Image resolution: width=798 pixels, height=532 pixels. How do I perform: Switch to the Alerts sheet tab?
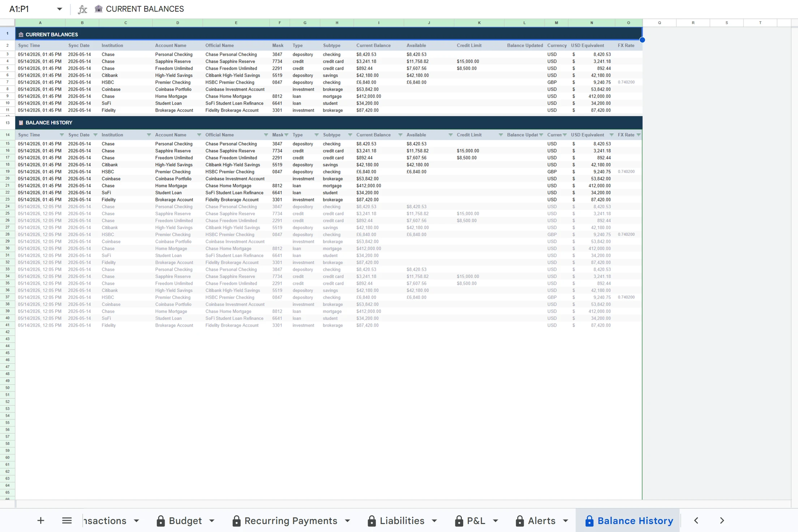541,521
